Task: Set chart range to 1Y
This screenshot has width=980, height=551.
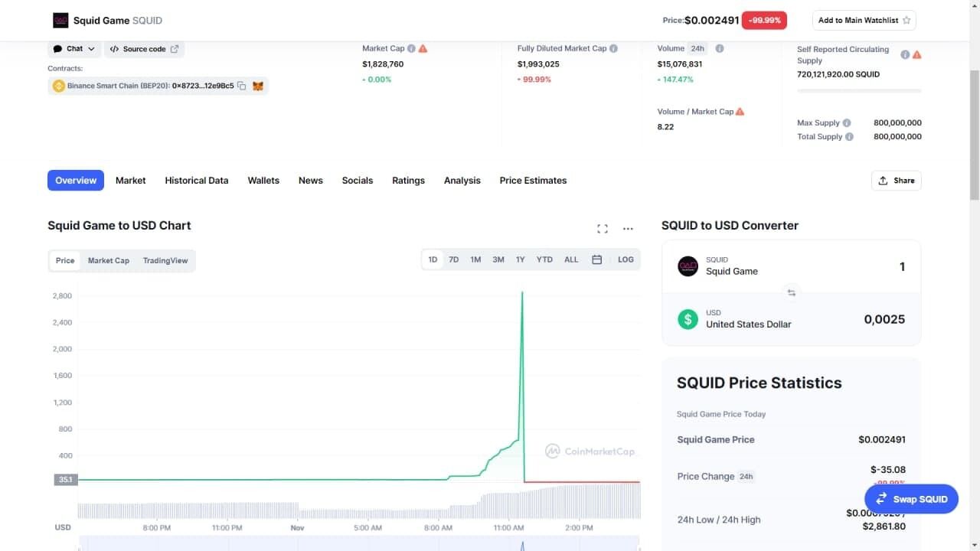Action: [x=520, y=260]
